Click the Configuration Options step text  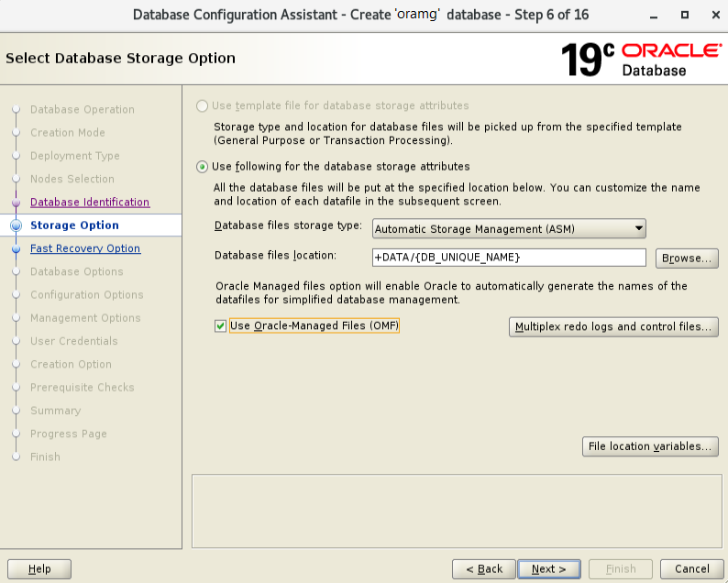pos(87,295)
